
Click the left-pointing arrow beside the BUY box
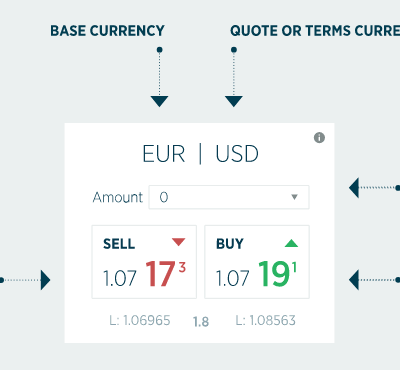tap(354, 280)
